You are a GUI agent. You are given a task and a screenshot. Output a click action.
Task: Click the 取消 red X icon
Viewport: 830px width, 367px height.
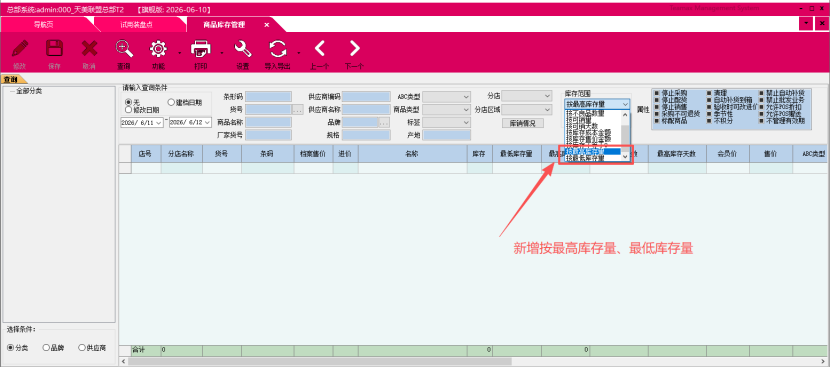89,49
